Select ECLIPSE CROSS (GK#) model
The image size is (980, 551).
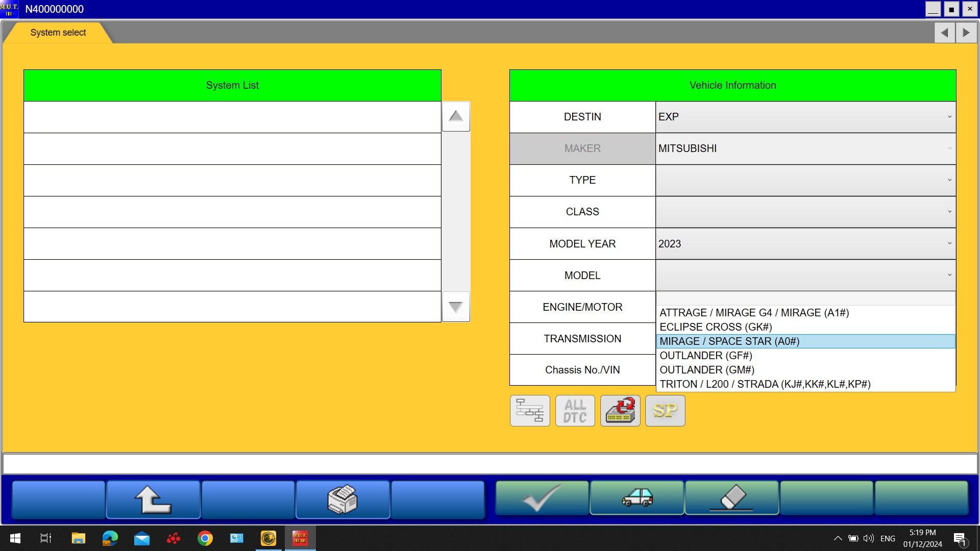pos(805,327)
